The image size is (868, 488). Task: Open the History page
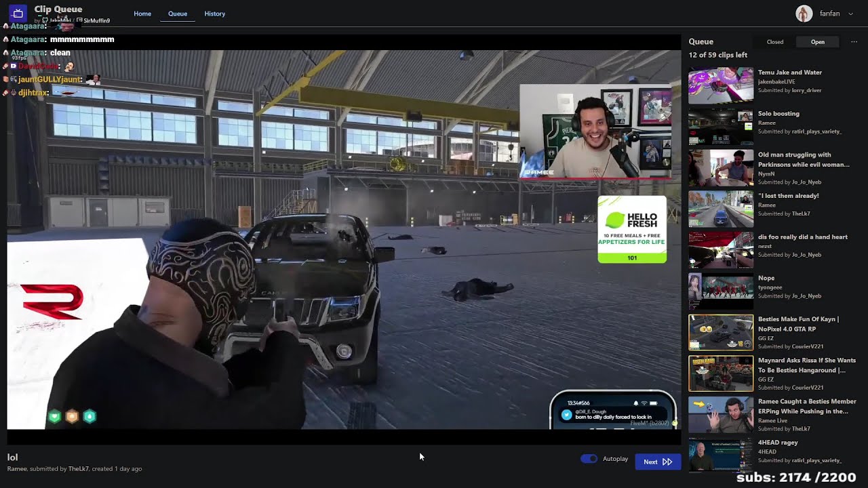click(x=215, y=14)
